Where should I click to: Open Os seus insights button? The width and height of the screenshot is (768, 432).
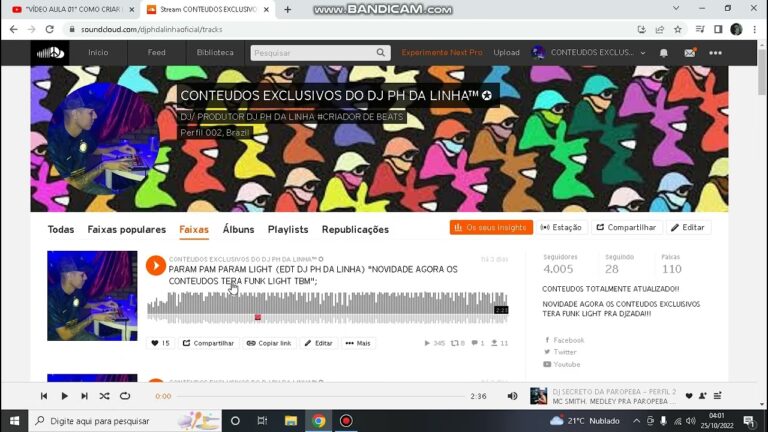[491, 227]
